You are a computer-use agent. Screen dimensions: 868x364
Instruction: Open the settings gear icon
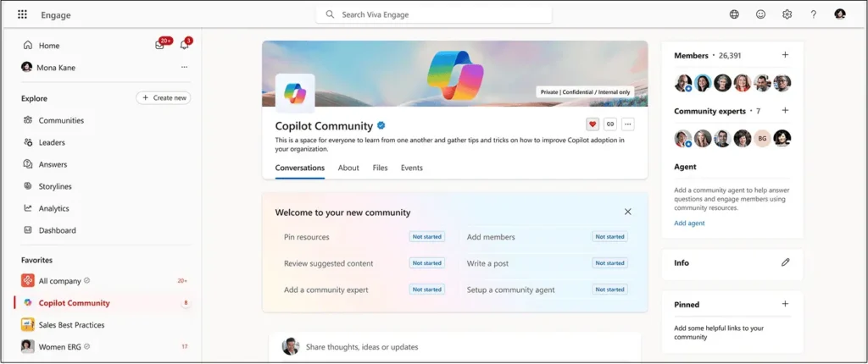pyautogui.click(x=787, y=14)
